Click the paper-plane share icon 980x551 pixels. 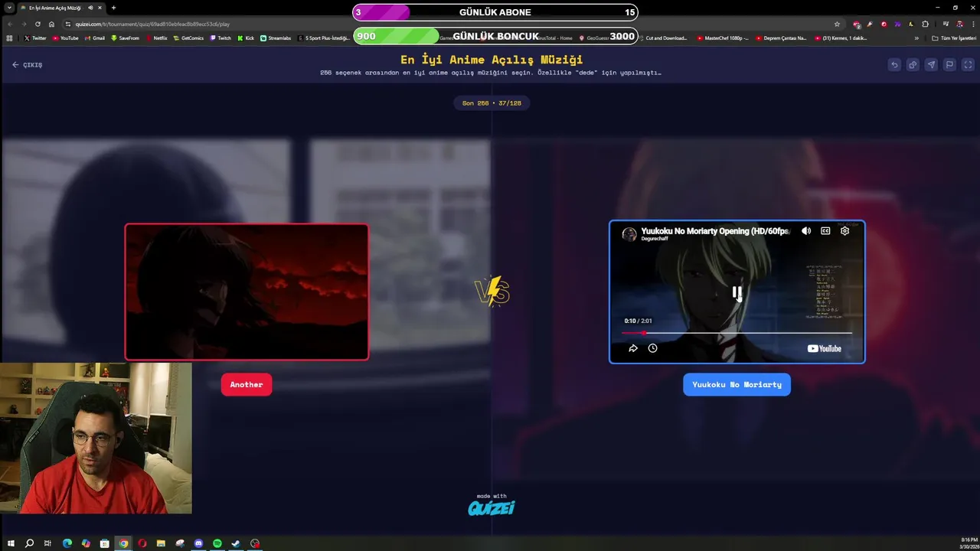tap(931, 65)
